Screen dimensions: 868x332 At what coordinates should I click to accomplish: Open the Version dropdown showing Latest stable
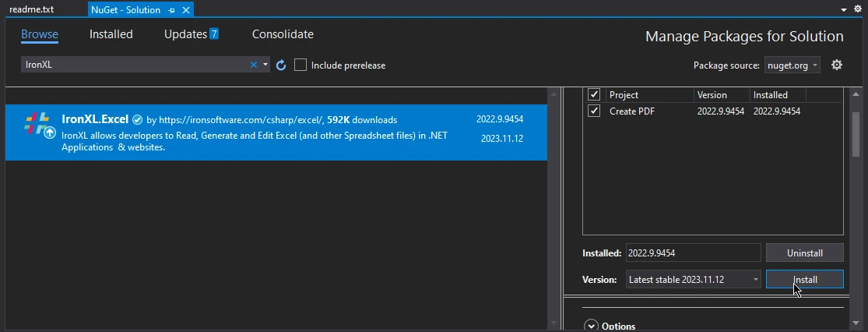pyautogui.click(x=693, y=280)
